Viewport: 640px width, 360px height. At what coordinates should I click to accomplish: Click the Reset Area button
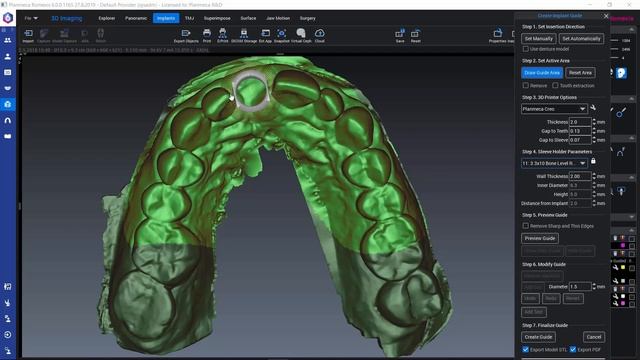coord(580,73)
